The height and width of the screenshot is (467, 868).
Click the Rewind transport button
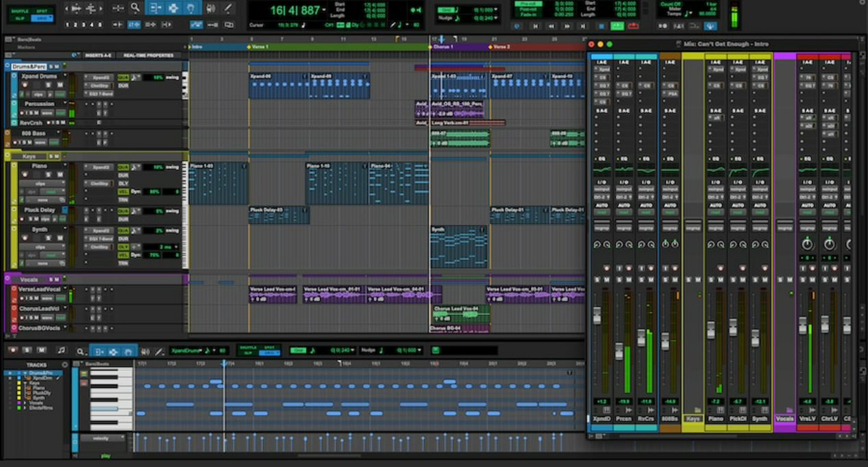(551, 25)
